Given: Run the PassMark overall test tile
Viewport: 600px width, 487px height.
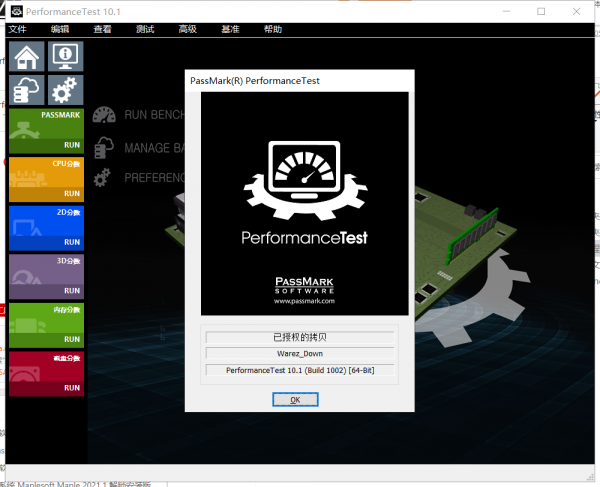Looking at the screenshot, I should tap(46, 131).
